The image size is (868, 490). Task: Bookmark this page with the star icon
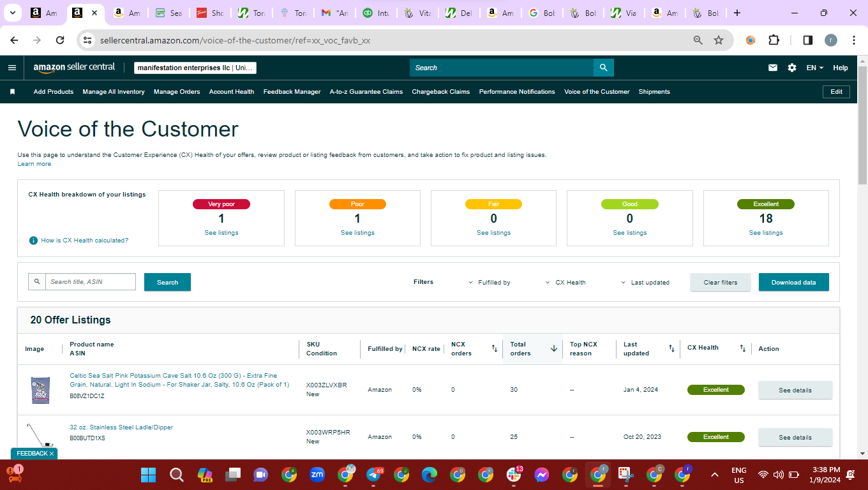(719, 40)
